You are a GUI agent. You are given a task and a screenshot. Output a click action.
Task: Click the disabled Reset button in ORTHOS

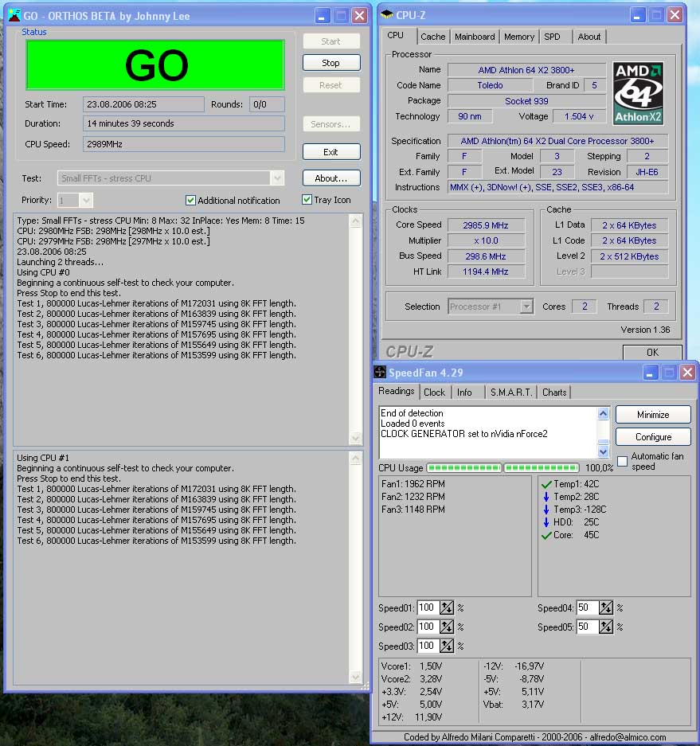click(x=331, y=85)
